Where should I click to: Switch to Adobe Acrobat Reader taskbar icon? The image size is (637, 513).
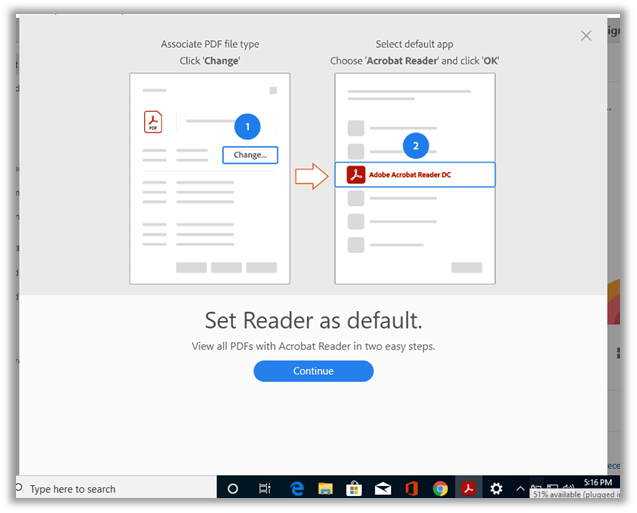pyautogui.click(x=468, y=488)
